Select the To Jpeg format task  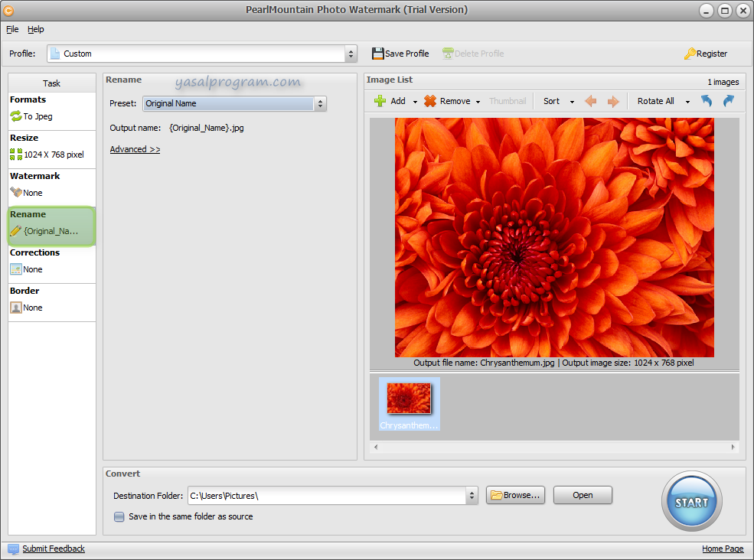38,116
